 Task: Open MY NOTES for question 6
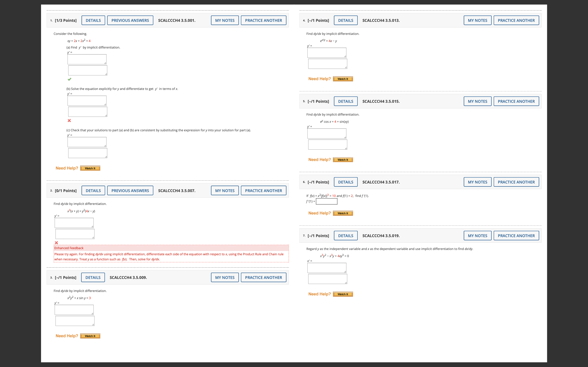click(x=478, y=182)
